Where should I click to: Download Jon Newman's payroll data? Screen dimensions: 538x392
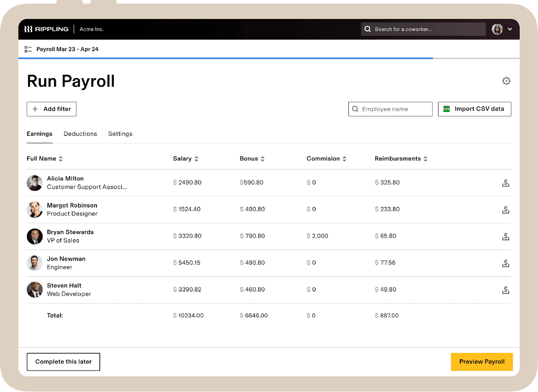click(x=505, y=263)
